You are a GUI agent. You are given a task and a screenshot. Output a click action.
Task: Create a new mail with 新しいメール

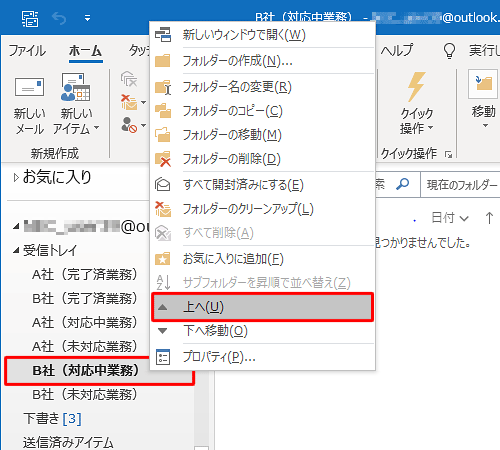coord(29,106)
